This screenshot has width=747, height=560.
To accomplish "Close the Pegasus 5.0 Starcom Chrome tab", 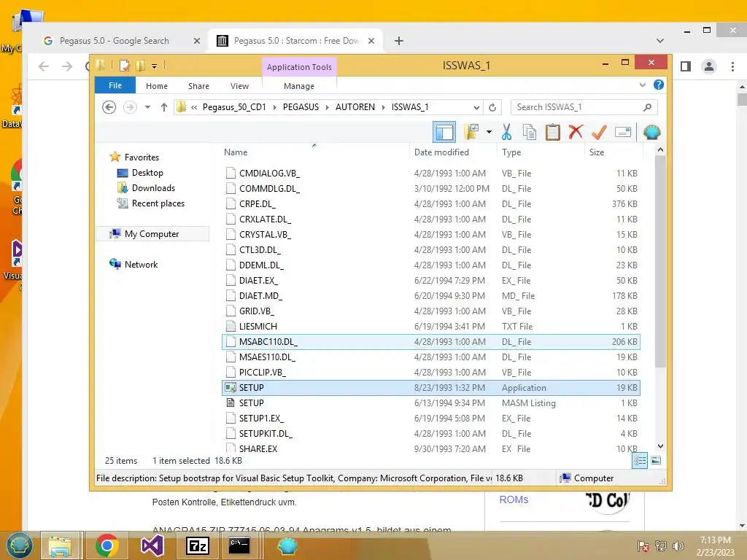I will 371,41.
